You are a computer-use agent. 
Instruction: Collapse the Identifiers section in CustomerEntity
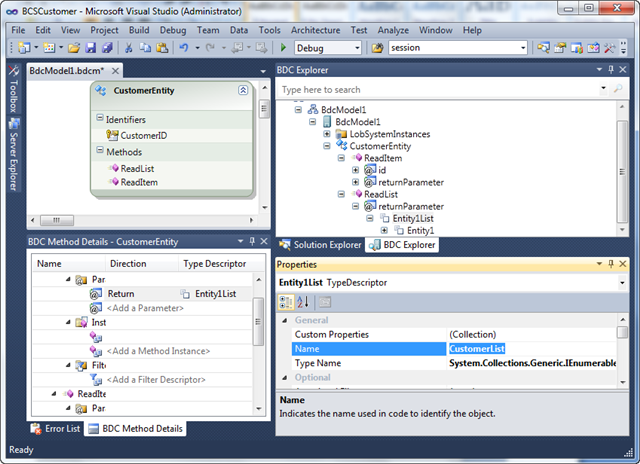[100, 118]
